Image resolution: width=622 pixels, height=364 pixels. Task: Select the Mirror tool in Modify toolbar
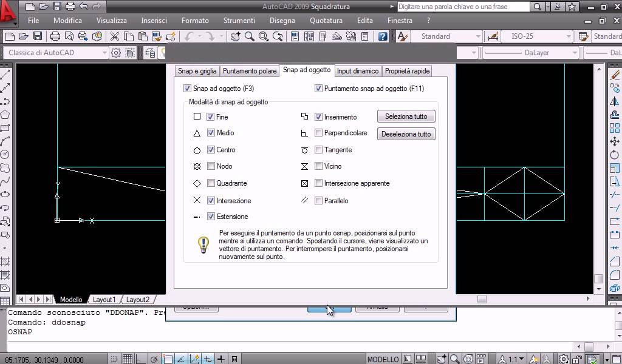[x=615, y=101]
